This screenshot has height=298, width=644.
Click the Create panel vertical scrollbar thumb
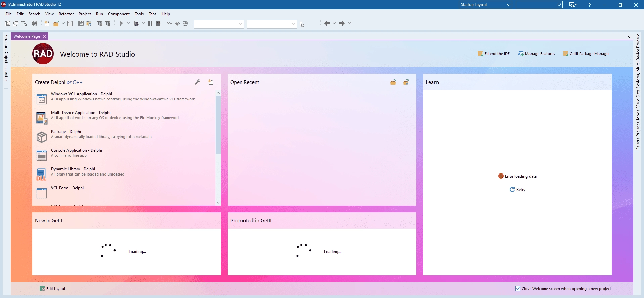point(218,125)
